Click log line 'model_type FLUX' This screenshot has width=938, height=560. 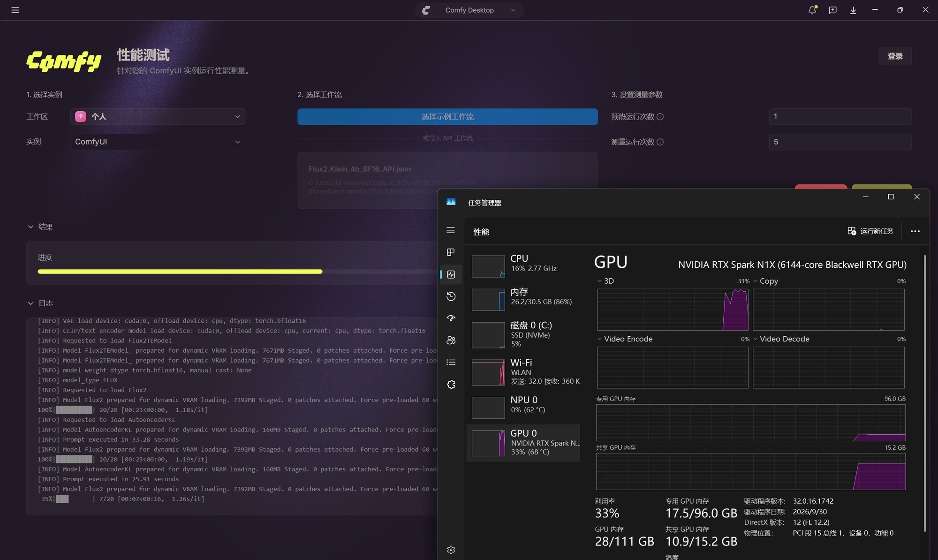78,380
